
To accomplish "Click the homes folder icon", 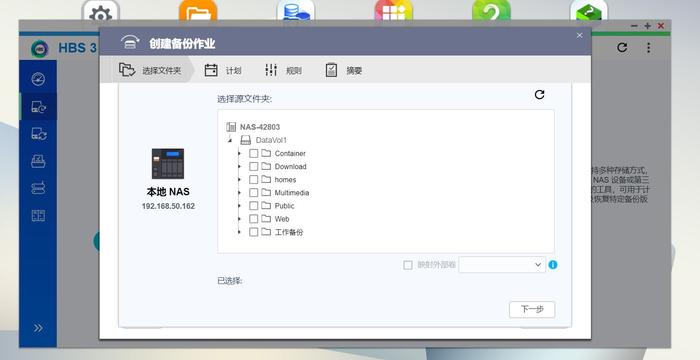I will coord(266,180).
